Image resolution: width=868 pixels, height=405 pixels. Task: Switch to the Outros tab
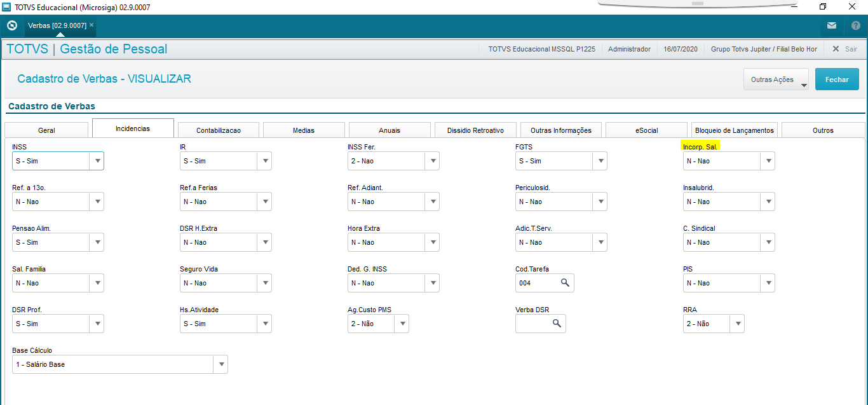coord(823,130)
